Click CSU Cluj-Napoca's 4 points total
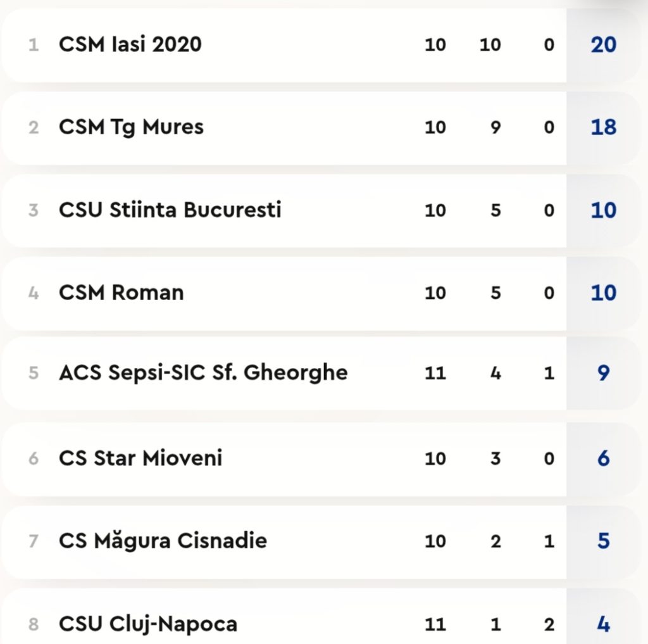Viewport: 648px width, 644px height. [603, 624]
